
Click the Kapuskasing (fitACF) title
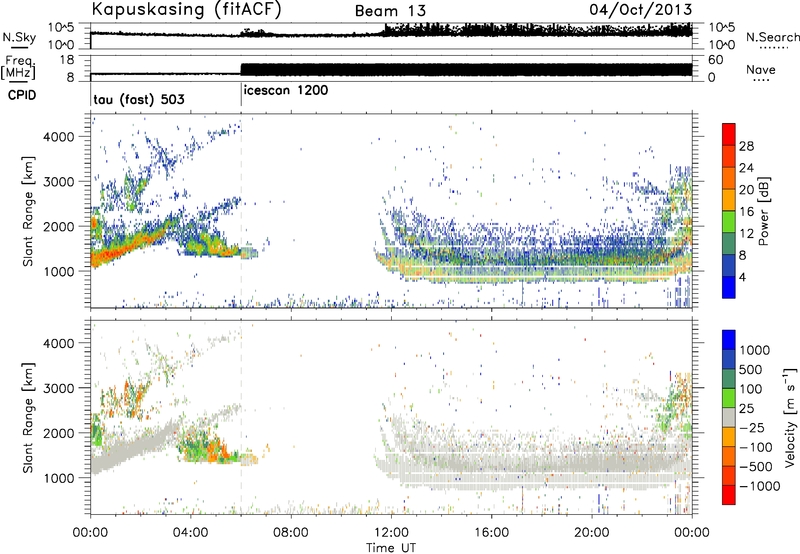[x=186, y=9]
